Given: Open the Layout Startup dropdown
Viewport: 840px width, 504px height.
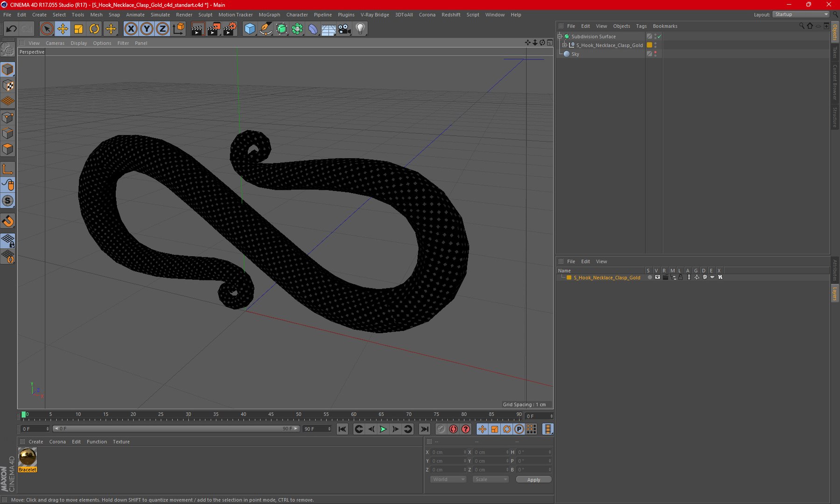Looking at the screenshot, I should (x=801, y=14).
